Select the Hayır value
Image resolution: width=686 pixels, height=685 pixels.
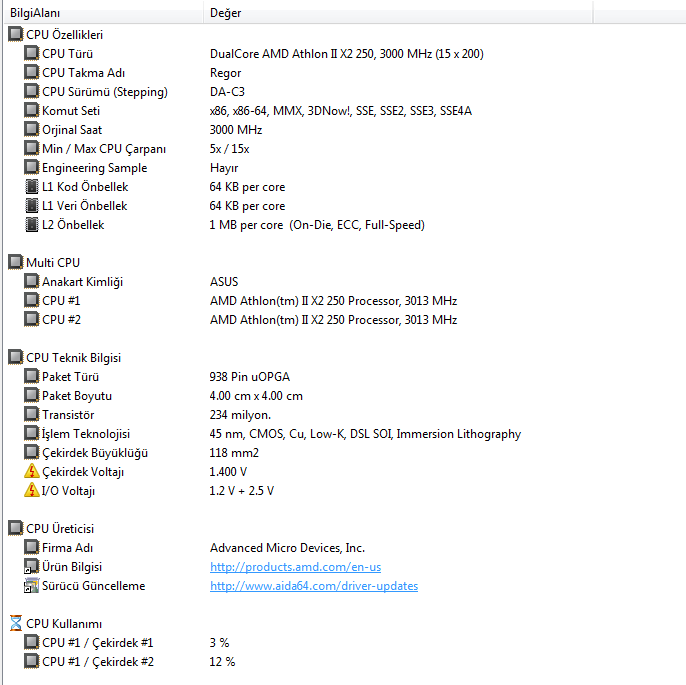coord(224,168)
